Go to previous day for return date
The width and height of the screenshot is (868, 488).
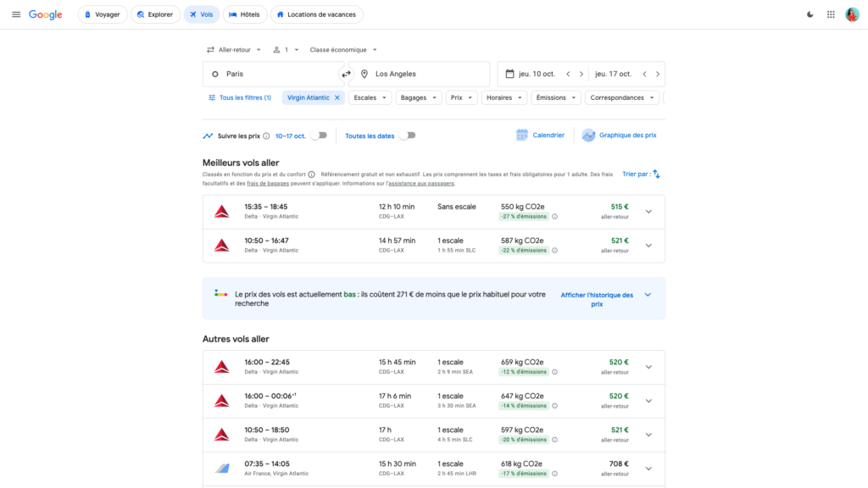[x=644, y=75]
